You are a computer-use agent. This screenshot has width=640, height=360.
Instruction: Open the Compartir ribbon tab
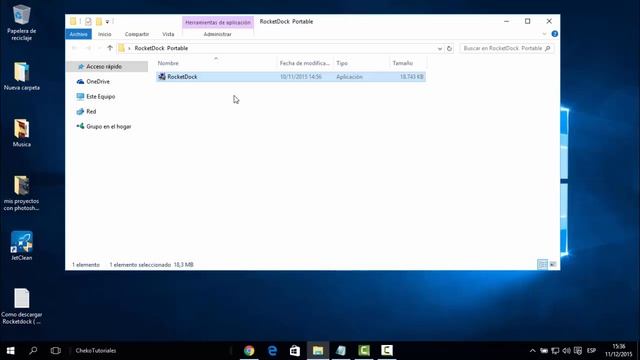point(137,34)
